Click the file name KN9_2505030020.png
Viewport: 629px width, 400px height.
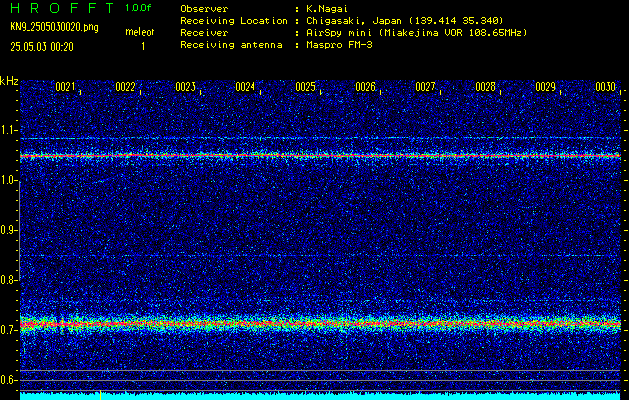coord(54,27)
